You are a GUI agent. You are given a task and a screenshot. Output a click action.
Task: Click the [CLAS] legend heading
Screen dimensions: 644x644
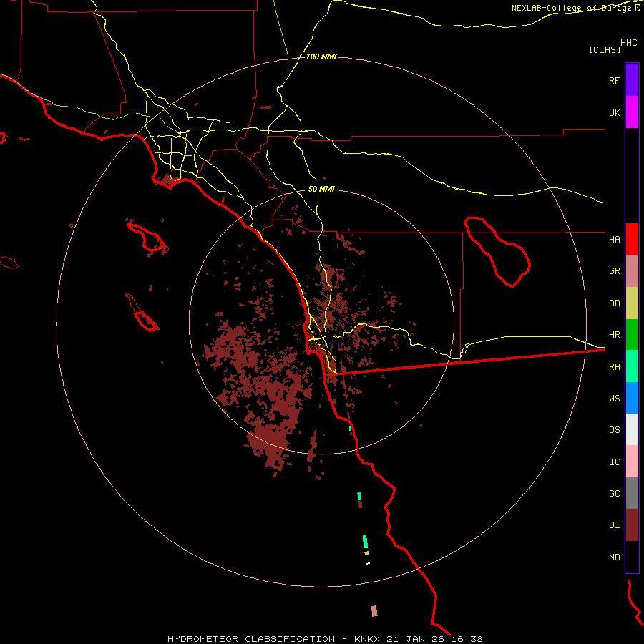click(605, 50)
